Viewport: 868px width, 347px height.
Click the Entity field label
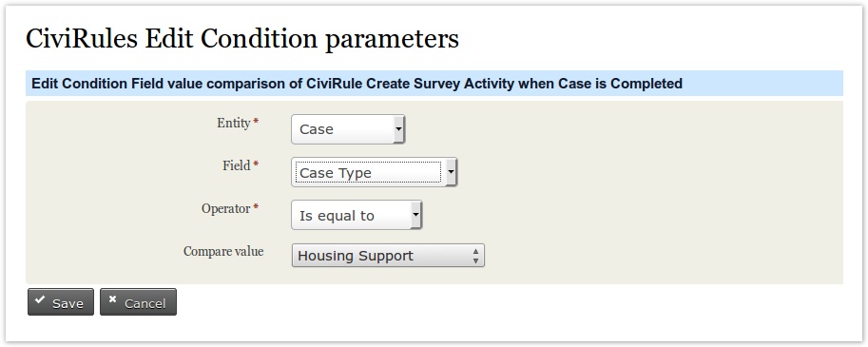coord(234,124)
